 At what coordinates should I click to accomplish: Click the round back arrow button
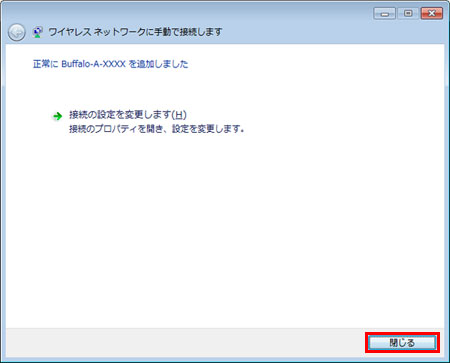(x=17, y=33)
